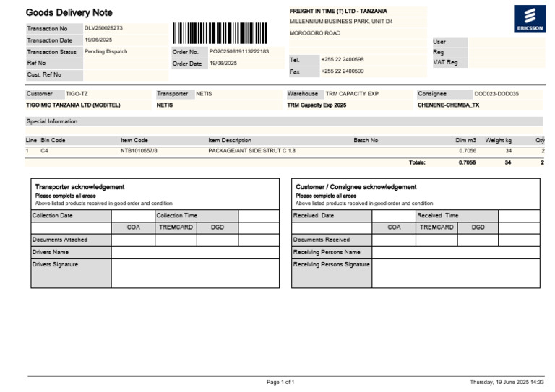Click the empty Cust. Ref No field
Screen dimensions: 555x392
coord(126,75)
